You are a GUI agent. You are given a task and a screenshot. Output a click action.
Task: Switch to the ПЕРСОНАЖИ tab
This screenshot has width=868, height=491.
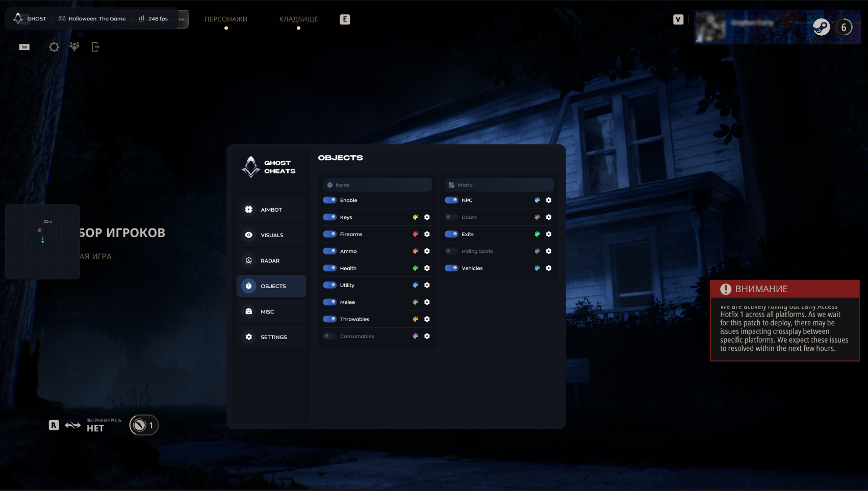(226, 19)
